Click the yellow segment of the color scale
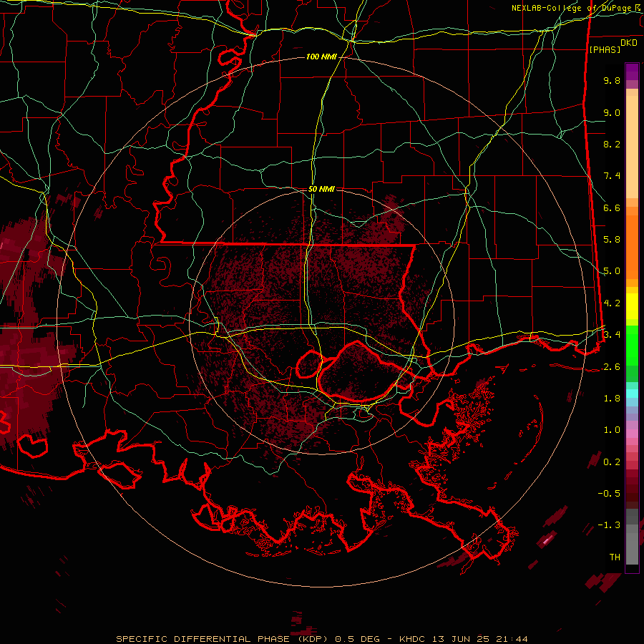Image resolution: width=644 pixels, height=644 pixels. pyautogui.click(x=632, y=306)
